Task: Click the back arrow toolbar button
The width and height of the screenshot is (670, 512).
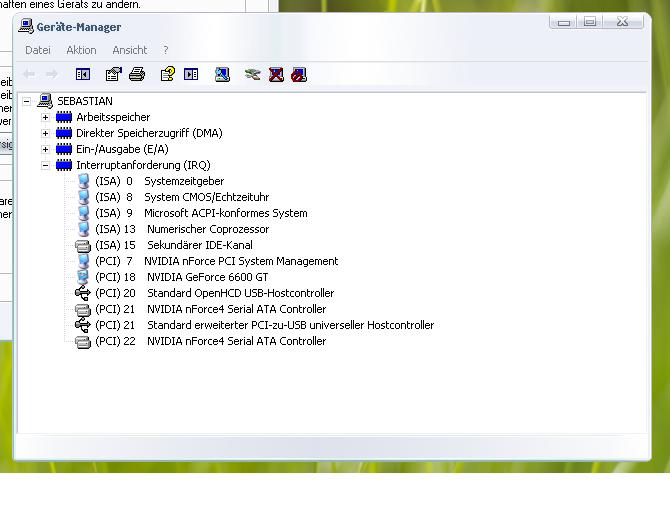Action: click(x=29, y=74)
